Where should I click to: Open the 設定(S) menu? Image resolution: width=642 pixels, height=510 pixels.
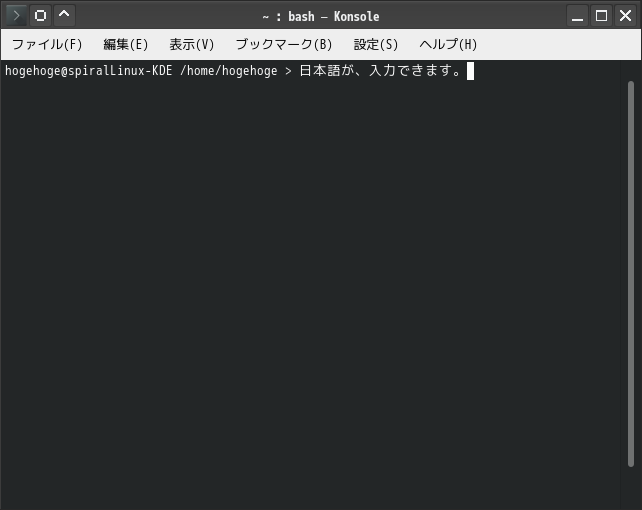[x=375, y=44]
